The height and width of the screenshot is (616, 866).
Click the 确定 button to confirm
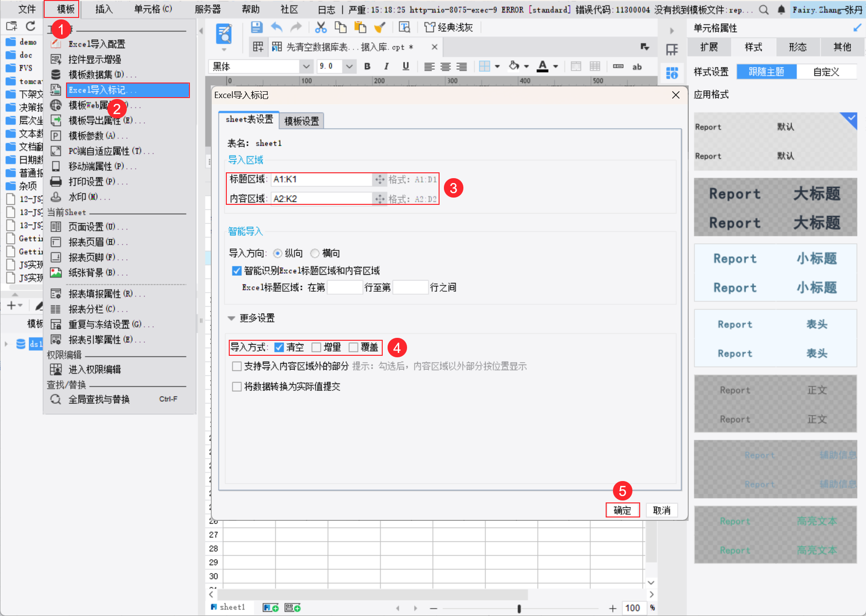click(x=622, y=510)
